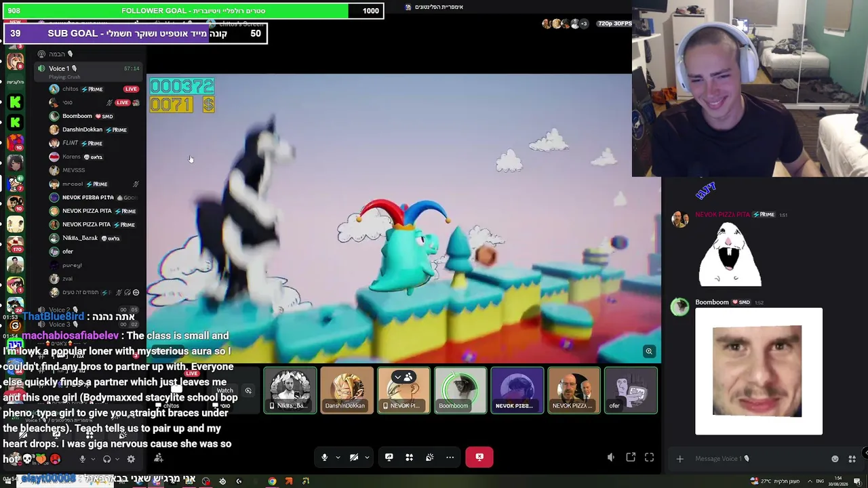Open the apps icon in chat box

(852, 459)
